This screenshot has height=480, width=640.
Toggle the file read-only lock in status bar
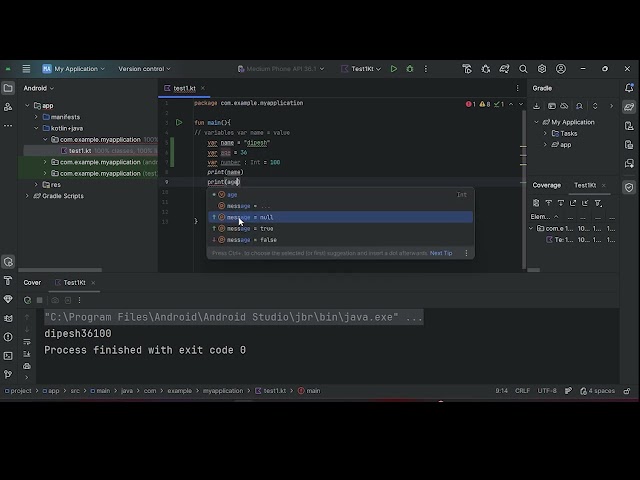point(627,391)
